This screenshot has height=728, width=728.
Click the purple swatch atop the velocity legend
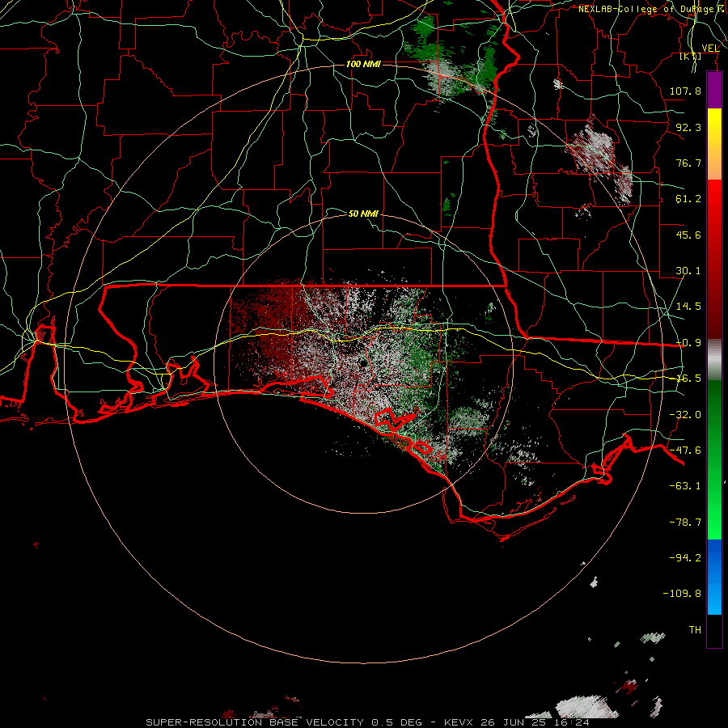[714, 90]
